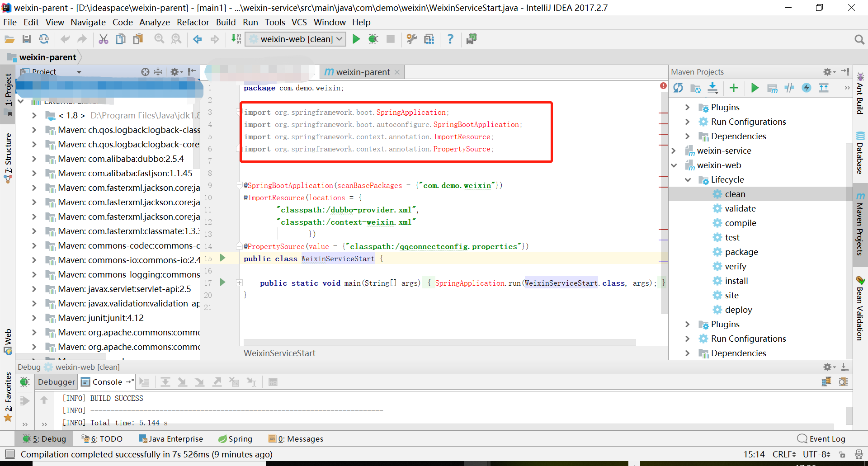Click Download Sources icon in Maven panel
The width and height of the screenshot is (868, 466).
point(712,88)
